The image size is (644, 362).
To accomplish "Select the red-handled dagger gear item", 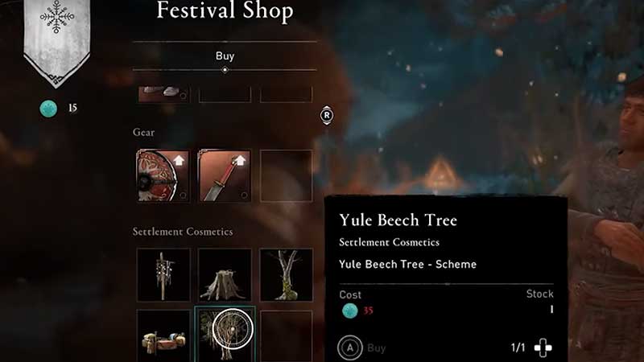I will (x=225, y=175).
